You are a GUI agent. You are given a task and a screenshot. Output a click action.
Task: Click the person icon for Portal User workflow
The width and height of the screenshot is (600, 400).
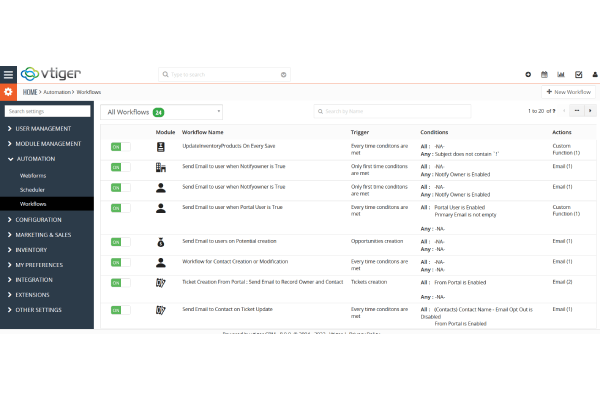click(161, 208)
